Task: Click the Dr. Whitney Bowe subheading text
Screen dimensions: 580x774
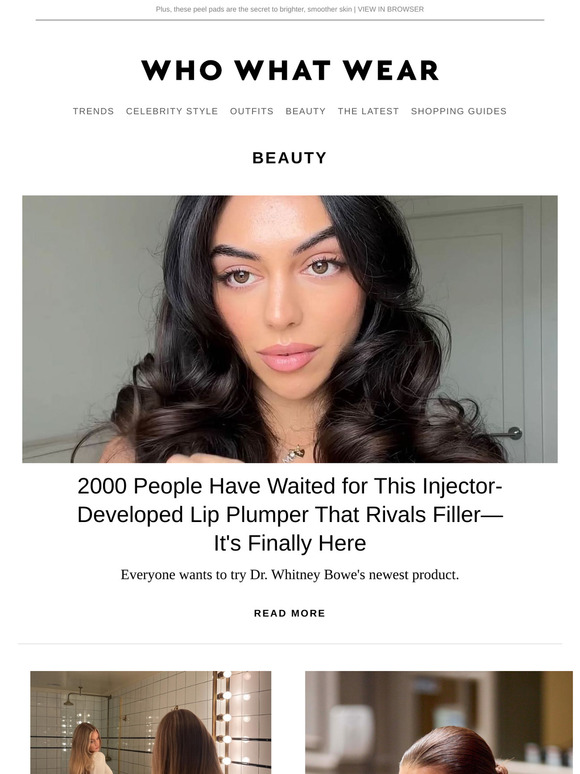Action: coord(290,575)
